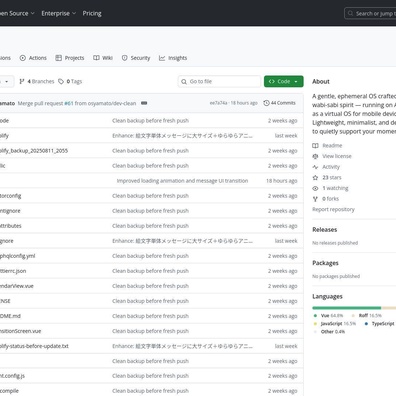Viewport: 396px width, 396px height.
Task: Click the Actions play-circle icon
Action: tap(23, 58)
